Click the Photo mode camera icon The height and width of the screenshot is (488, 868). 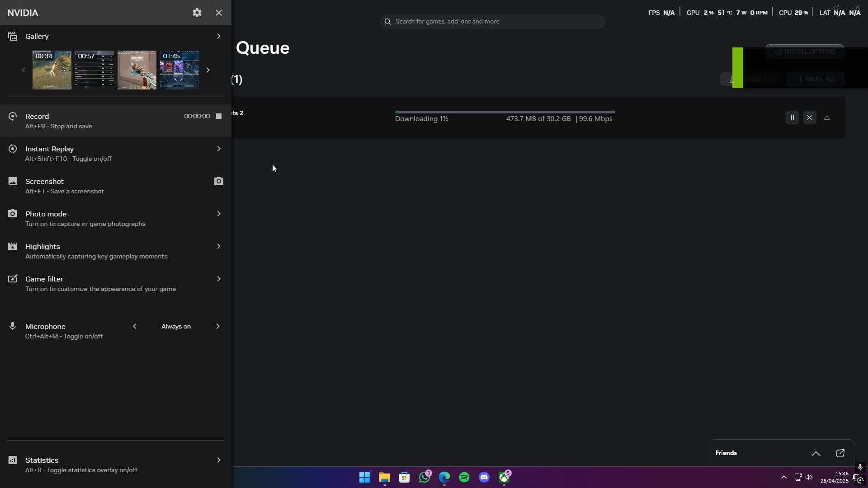[x=13, y=213]
